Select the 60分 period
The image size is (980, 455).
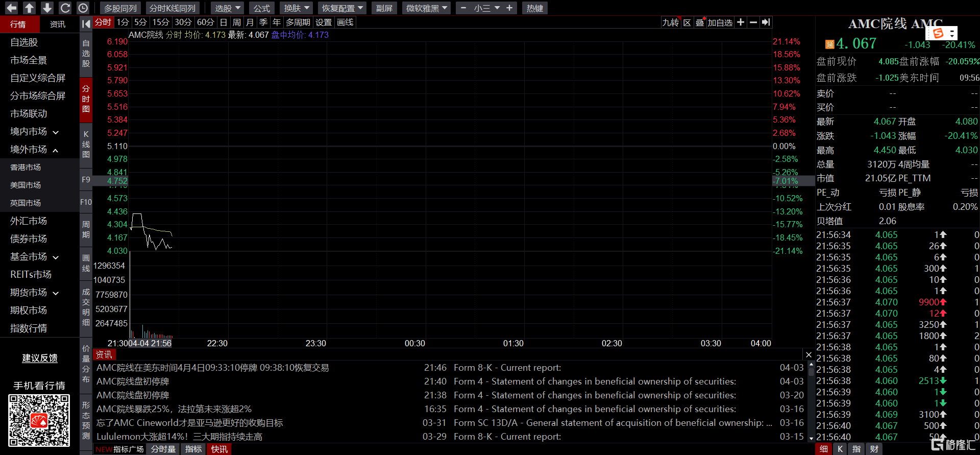[205, 22]
